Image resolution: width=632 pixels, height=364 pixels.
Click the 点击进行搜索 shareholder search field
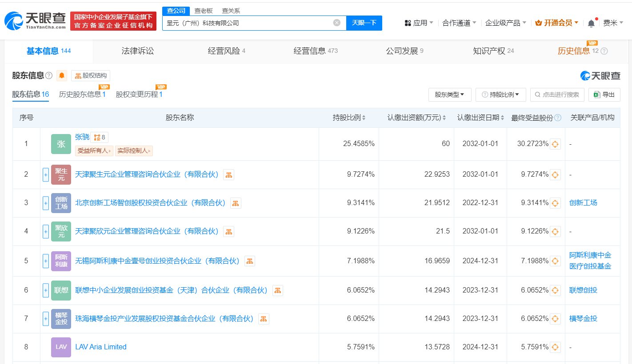coord(557,95)
